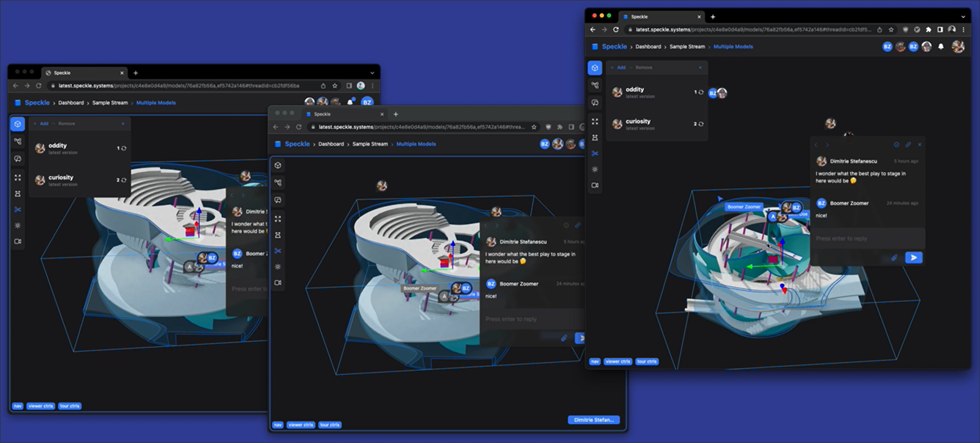This screenshot has height=443, width=980.
Task: Open Models cube icon in middle window sidebar
Action: click(x=278, y=165)
